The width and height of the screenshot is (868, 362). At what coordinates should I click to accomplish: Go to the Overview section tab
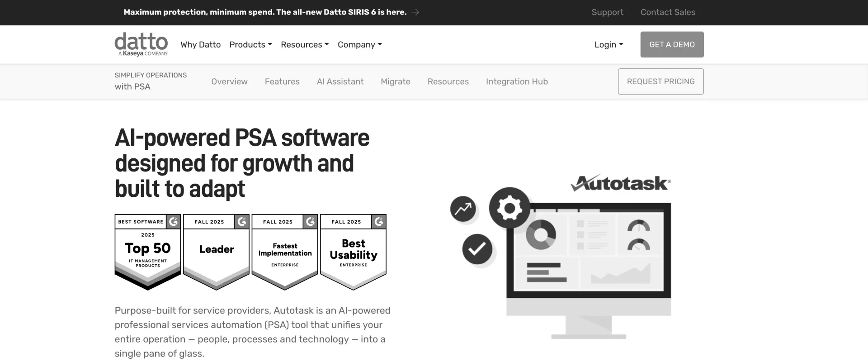pyautogui.click(x=229, y=81)
